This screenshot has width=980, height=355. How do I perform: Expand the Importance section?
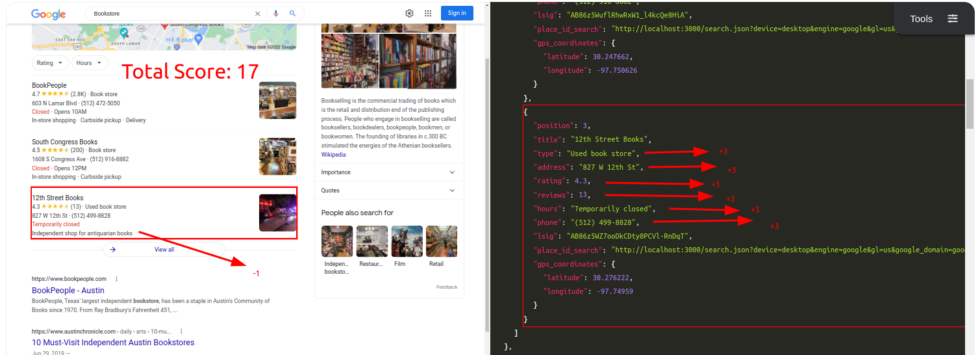pyautogui.click(x=388, y=172)
